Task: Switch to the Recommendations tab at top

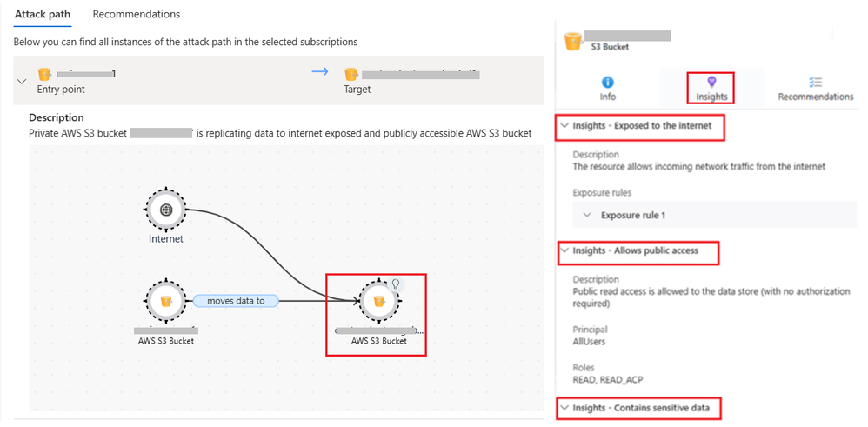Action: click(x=137, y=15)
